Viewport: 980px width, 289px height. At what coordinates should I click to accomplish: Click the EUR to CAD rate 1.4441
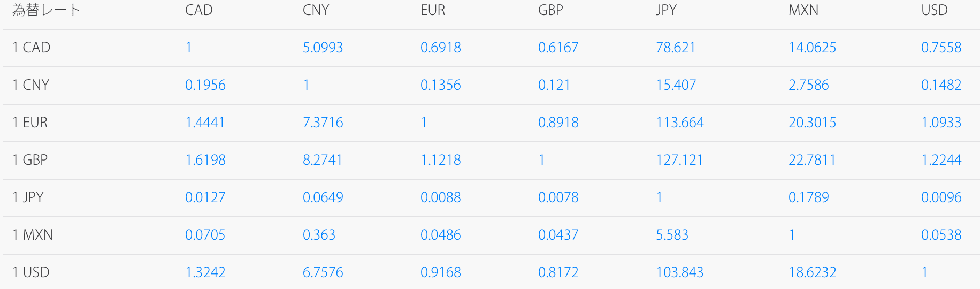[205, 123]
